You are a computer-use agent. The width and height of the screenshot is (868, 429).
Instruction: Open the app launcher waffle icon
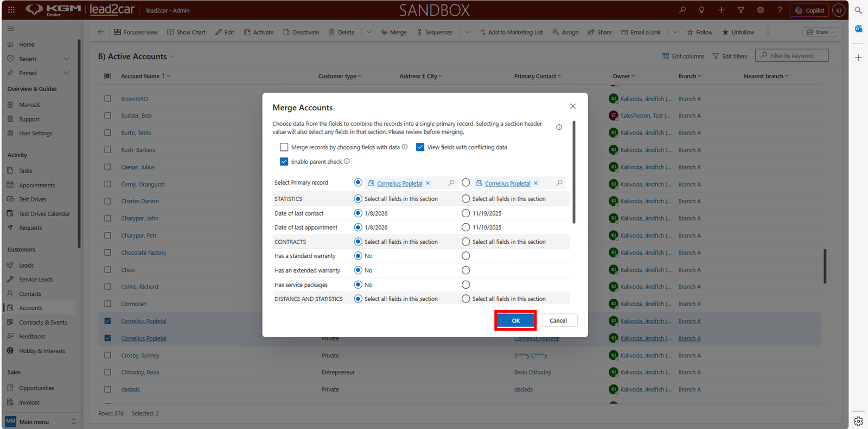(x=11, y=10)
